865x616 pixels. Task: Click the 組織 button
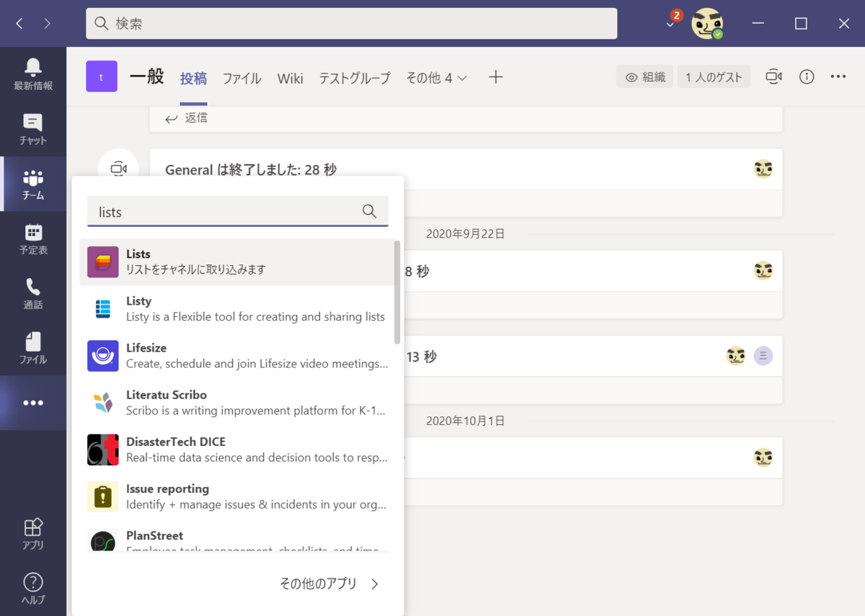pyautogui.click(x=645, y=77)
